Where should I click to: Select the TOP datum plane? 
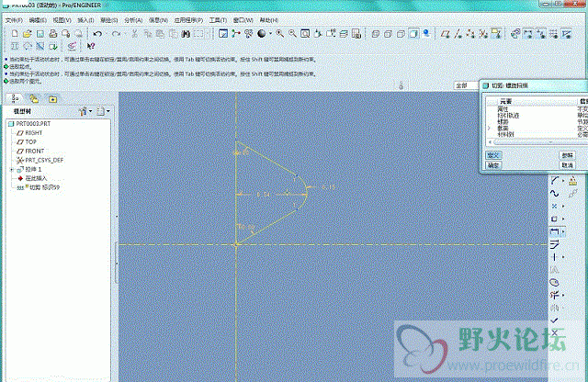click(x=30, y=142)
